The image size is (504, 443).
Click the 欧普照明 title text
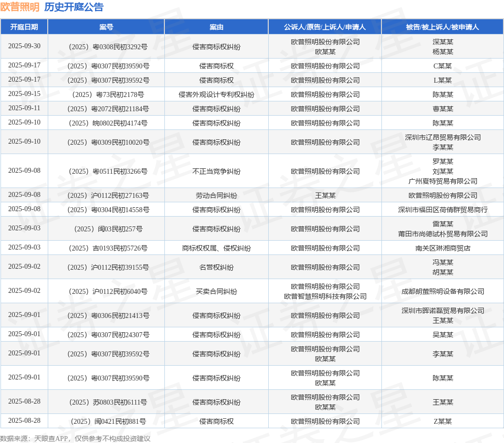click(20, 7)
